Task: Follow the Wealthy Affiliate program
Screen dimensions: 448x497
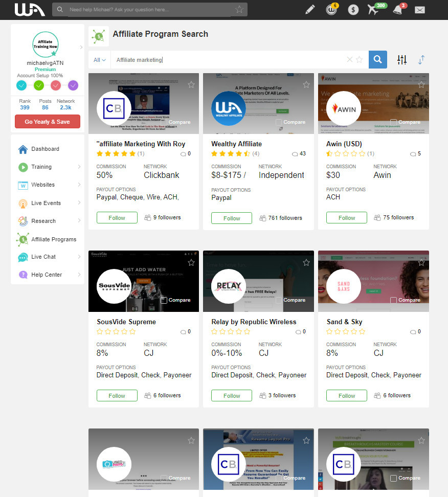Action: (232, 218)
